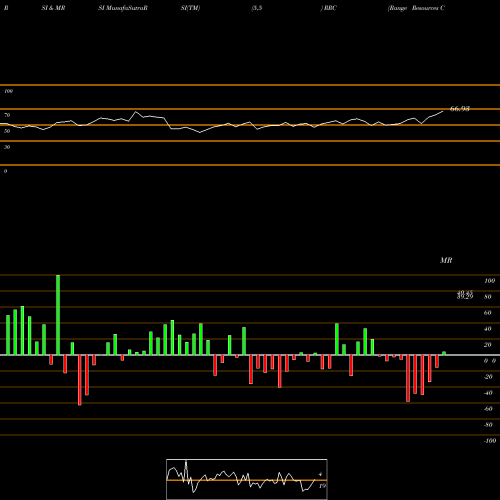
Task: Click the end of RSI line near 66.93
Action: coord(443,111)
